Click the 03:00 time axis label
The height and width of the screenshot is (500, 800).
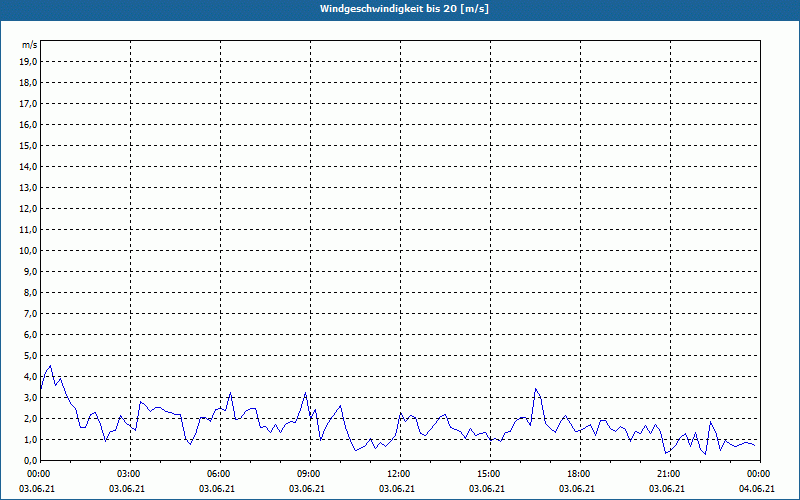pyautogui.click(x=127, y=474)
